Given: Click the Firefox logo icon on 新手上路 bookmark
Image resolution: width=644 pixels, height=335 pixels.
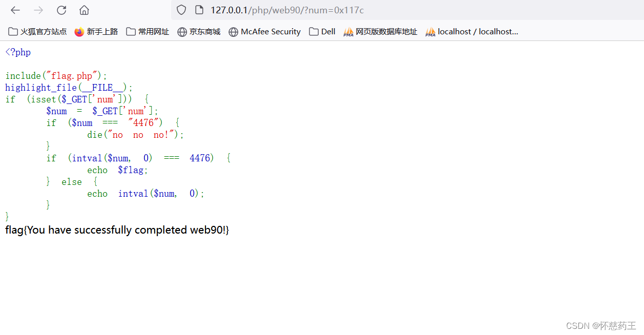Looking at the screenshot, I should pos(79,31).
